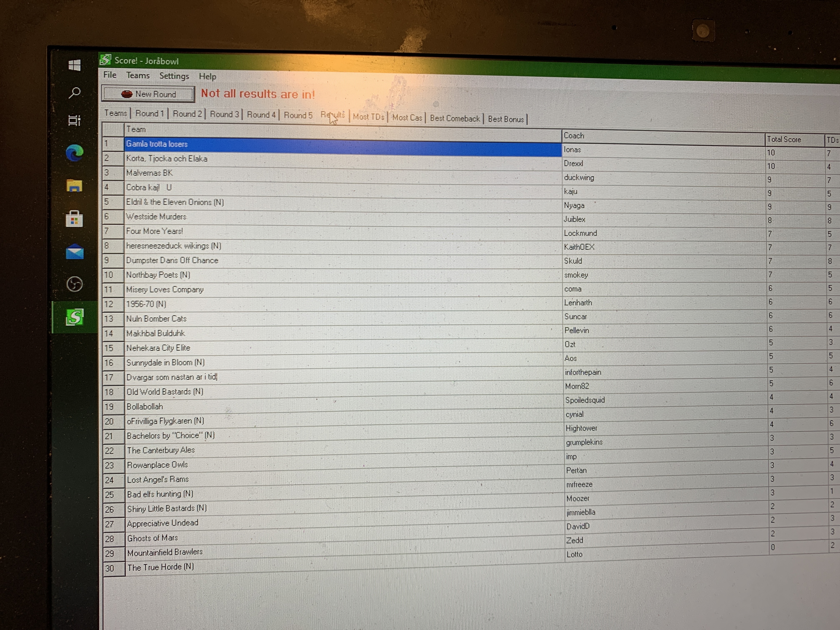Open File Explorer from the taskbar
Screen dimensions: 840x630
click(74, 186)
